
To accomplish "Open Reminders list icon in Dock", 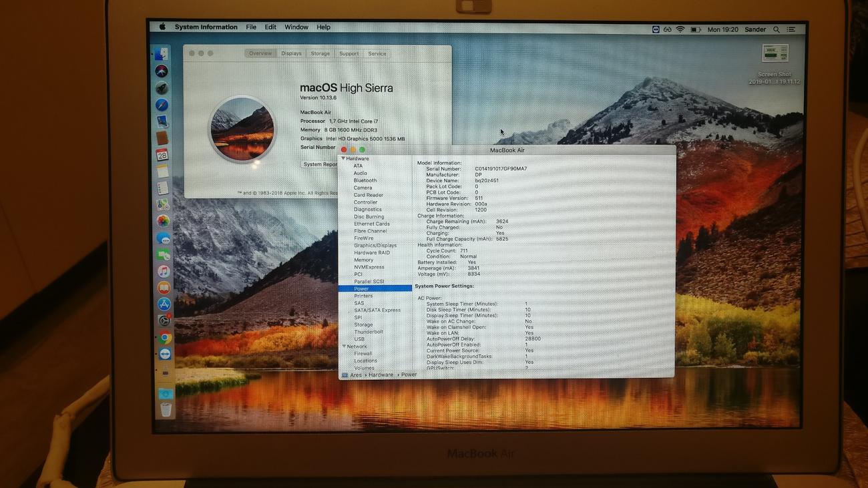I will (162, 188).
